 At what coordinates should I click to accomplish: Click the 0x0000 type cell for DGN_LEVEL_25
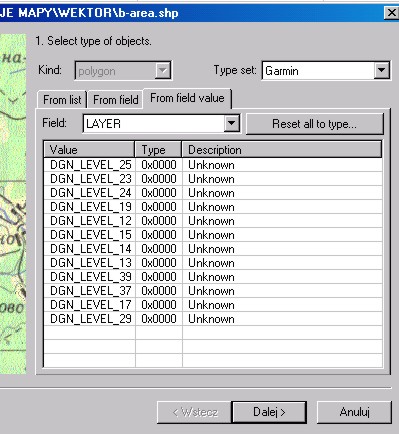159,165
